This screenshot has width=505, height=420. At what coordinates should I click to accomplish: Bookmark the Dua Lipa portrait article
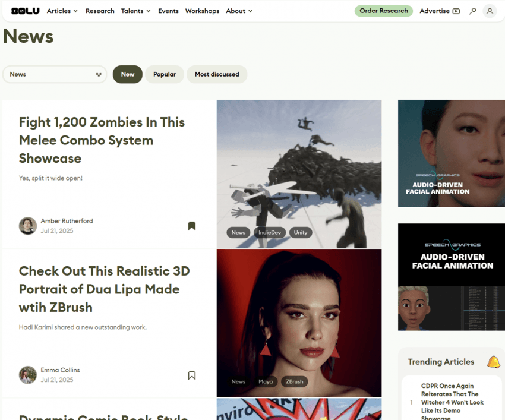coord(192,375)
